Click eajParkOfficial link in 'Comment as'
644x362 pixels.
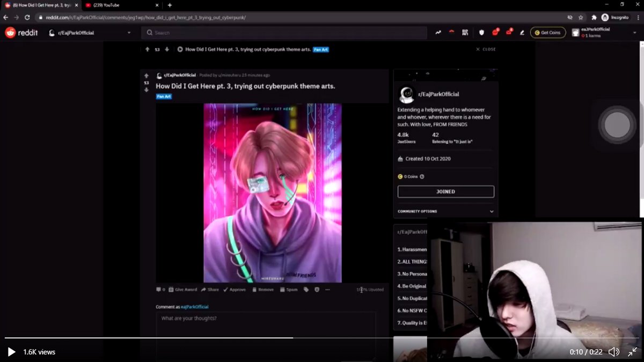[x=194, y=307]
